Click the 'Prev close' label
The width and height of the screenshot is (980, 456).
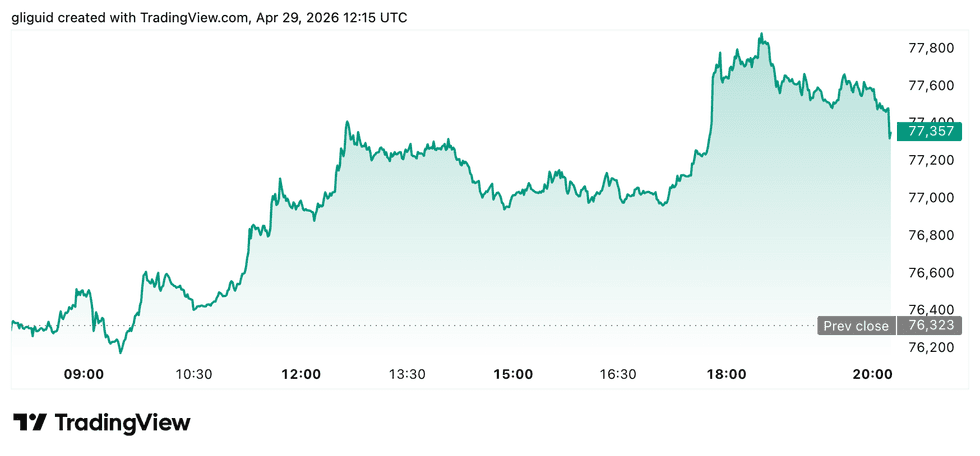click(x=855, y=325)
